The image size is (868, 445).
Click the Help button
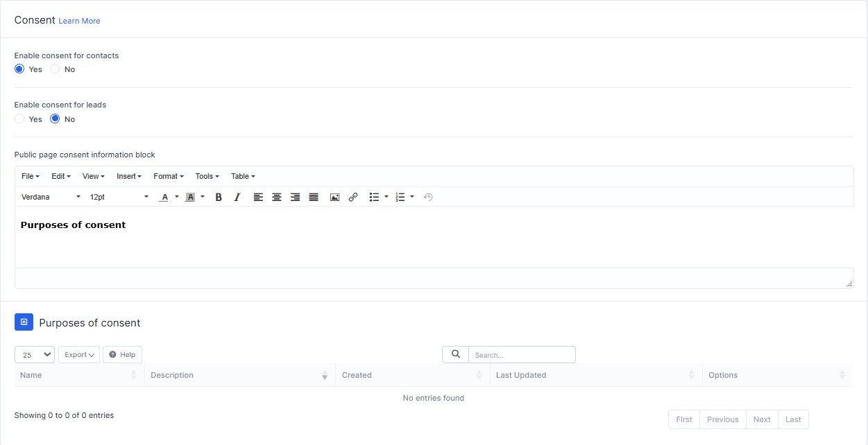122,355
